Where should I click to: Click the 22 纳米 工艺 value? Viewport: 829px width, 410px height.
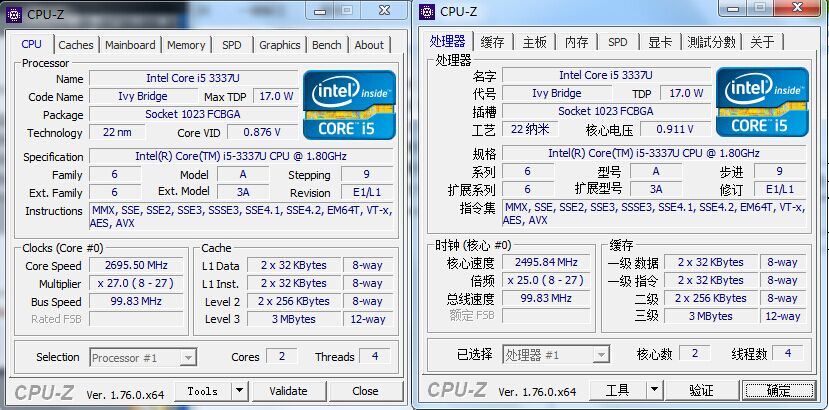pos(530,129)
